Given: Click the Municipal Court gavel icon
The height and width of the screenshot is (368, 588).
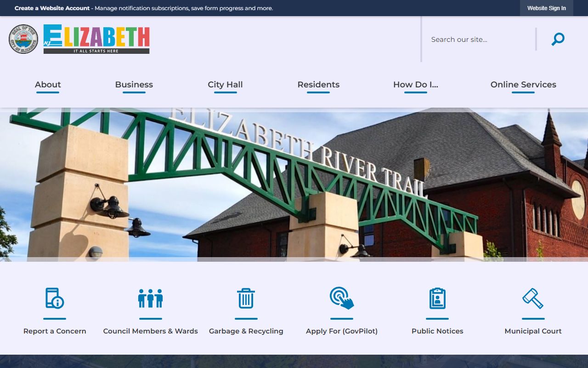Looking at the screenshot, I should [x=533, y=298].
